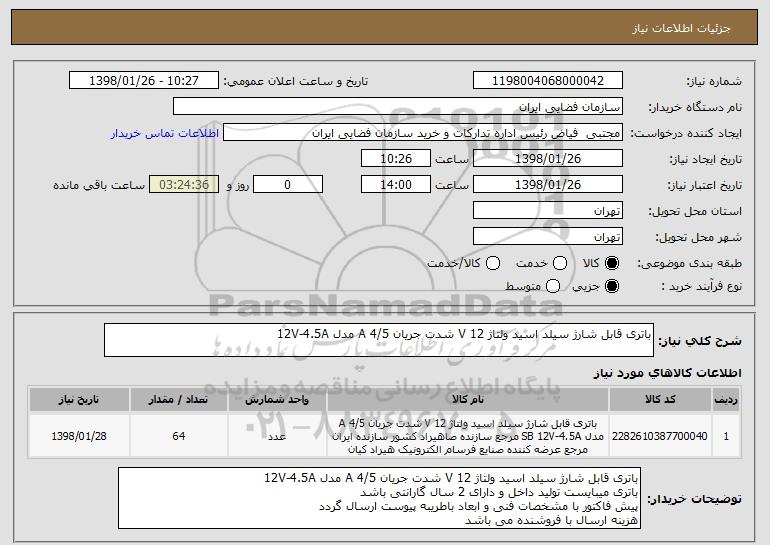Click the general need description box

[379, 340]
